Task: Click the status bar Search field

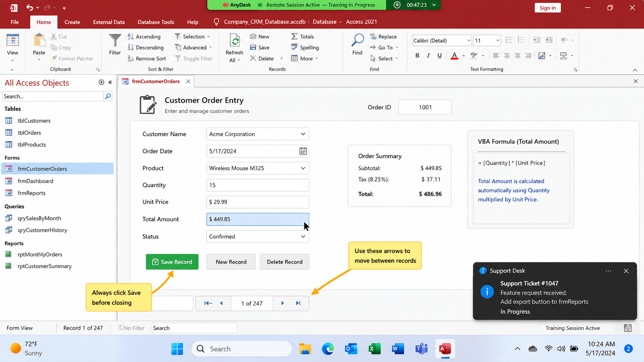Action: tap(194, 328)
